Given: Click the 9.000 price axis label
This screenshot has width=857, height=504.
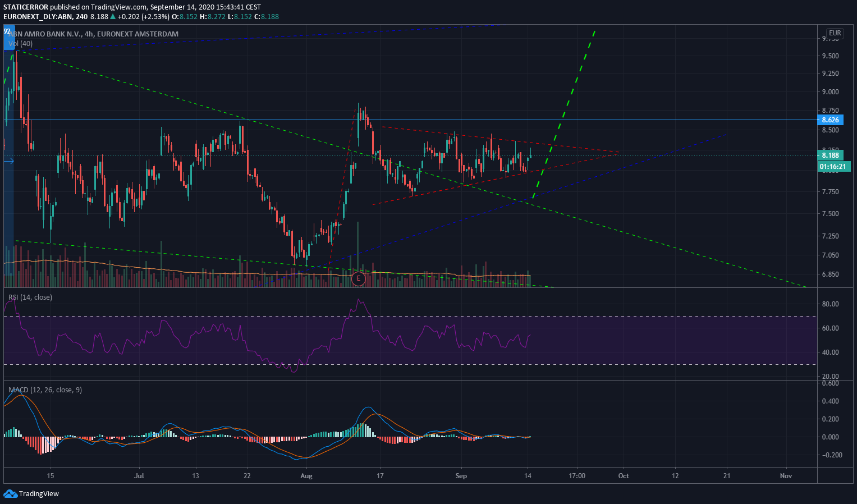Looking at the screenshot, I should coord(831,92).
